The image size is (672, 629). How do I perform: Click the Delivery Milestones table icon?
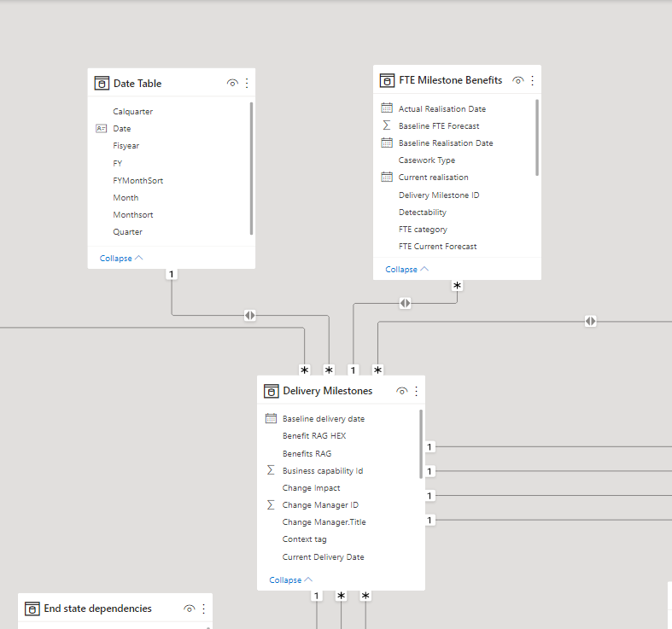click(271, 391)
